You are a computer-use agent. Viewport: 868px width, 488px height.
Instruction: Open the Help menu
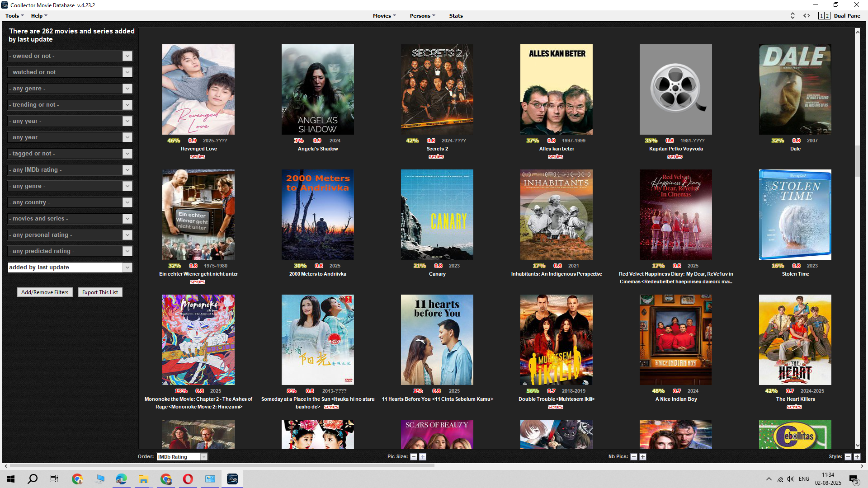39,16
